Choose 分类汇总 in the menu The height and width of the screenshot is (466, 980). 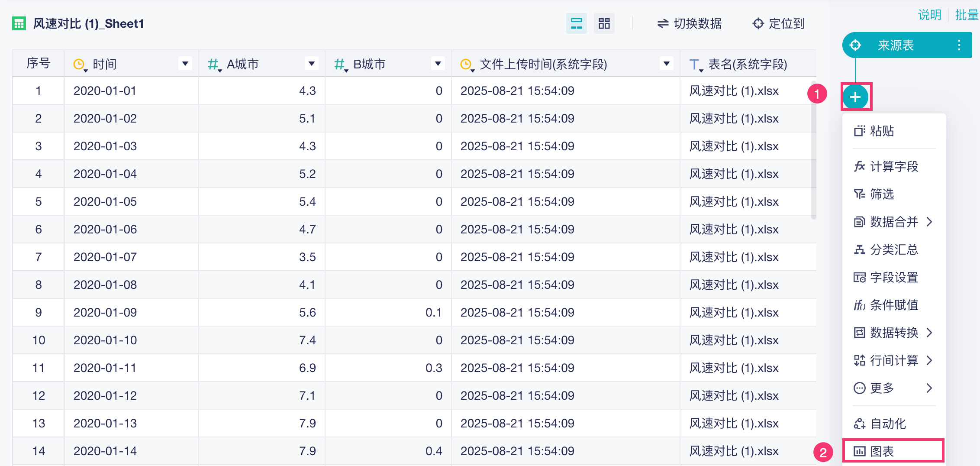click(893, 249)
